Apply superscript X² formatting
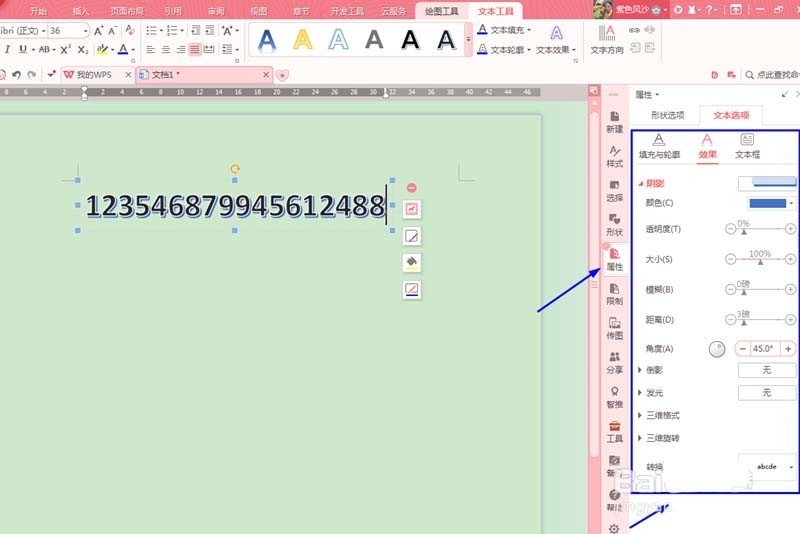This screenshot has width=800, height=534. click(65, 49)
